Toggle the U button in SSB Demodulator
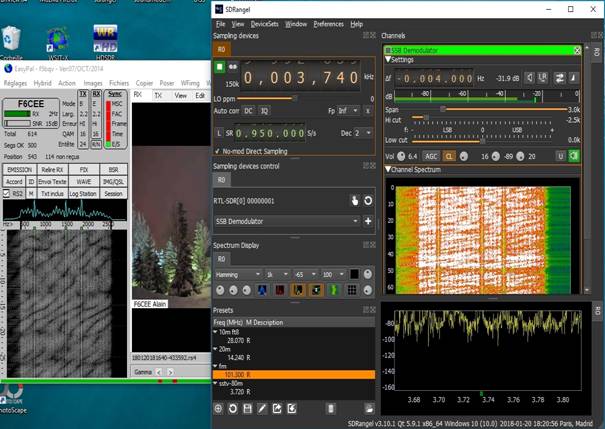The height and width of the screenshot is (429, 605). 561,156
